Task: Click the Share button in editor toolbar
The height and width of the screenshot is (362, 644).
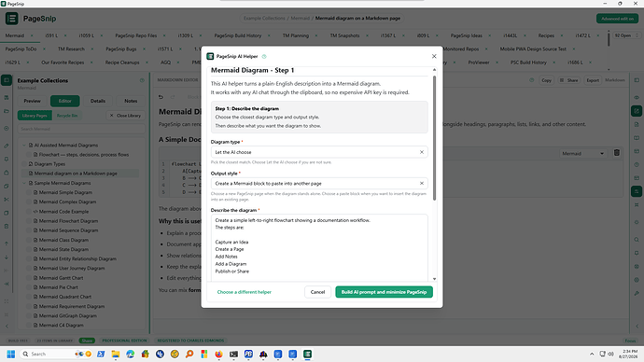Action: [568, 80]
